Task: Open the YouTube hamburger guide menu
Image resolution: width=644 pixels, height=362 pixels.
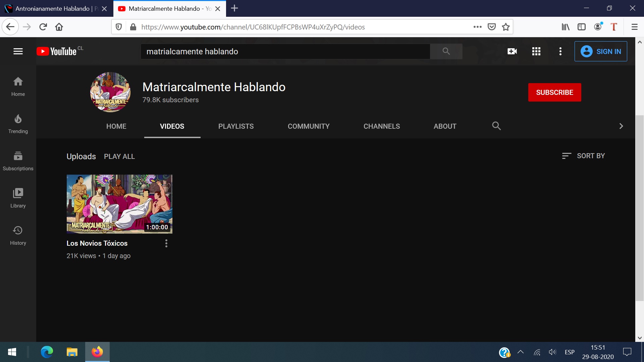Action: coord(18,51)
